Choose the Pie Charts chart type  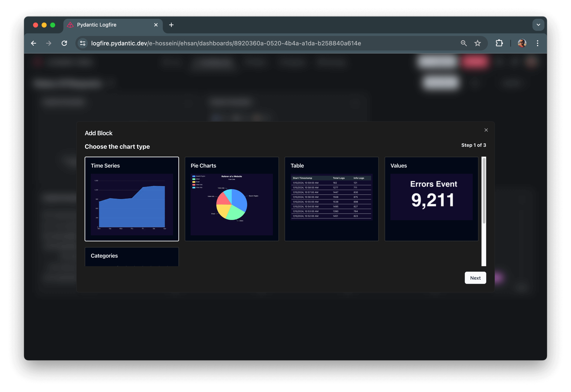point(232,199)
